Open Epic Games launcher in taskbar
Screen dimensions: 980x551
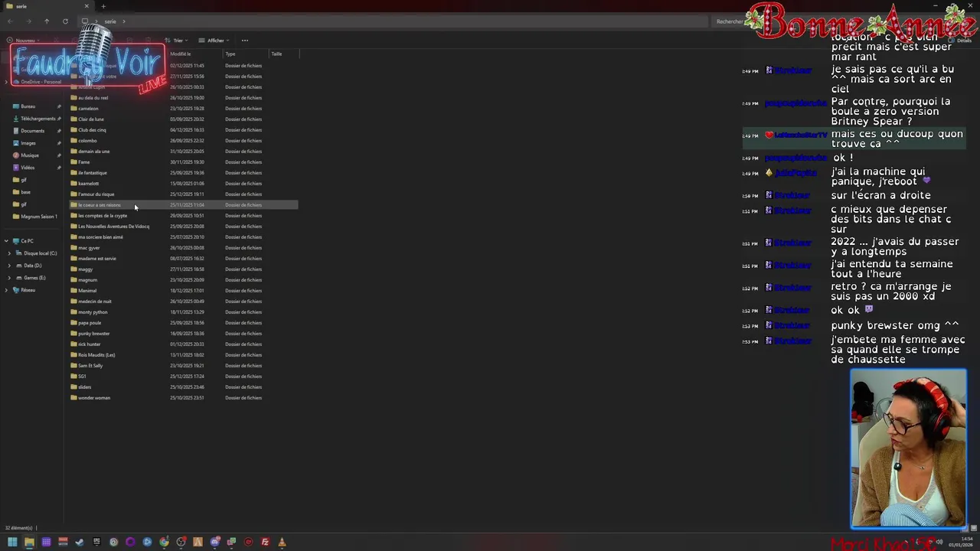pos(96,542)
